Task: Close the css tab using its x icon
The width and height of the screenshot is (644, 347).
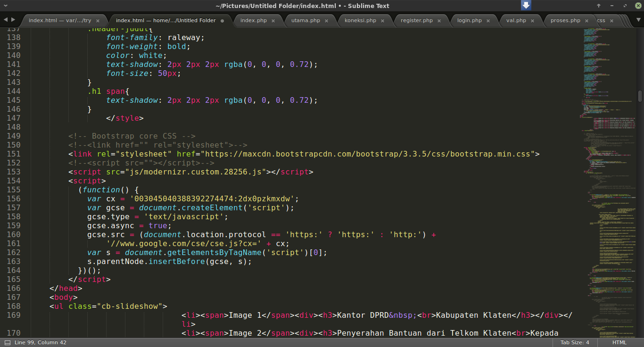Action: (x=611, y=20)
